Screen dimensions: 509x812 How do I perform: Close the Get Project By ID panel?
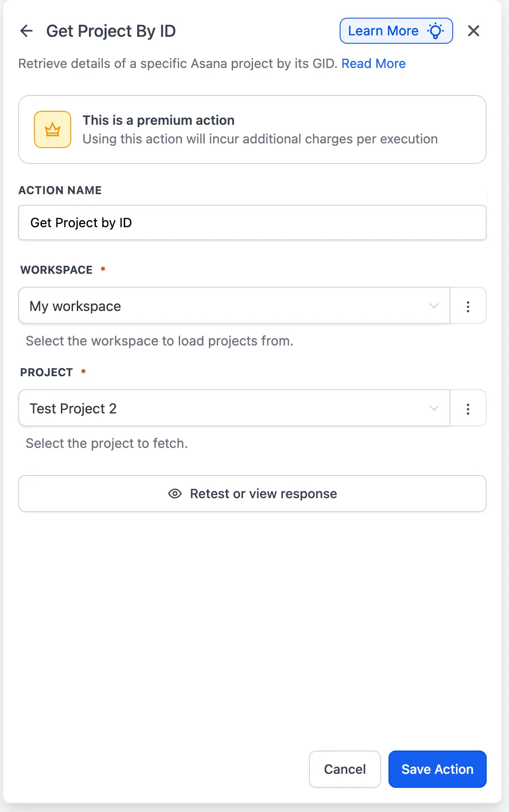click(x=474, y=31)
